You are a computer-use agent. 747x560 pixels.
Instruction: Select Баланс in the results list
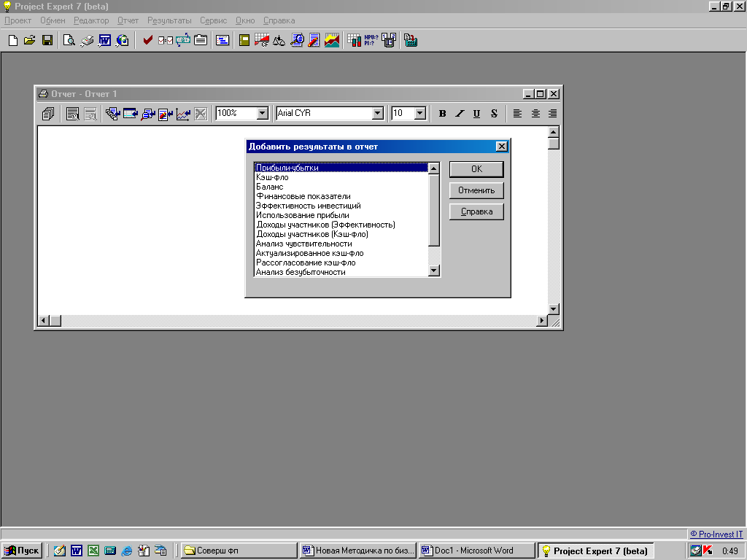coord(341,187)
